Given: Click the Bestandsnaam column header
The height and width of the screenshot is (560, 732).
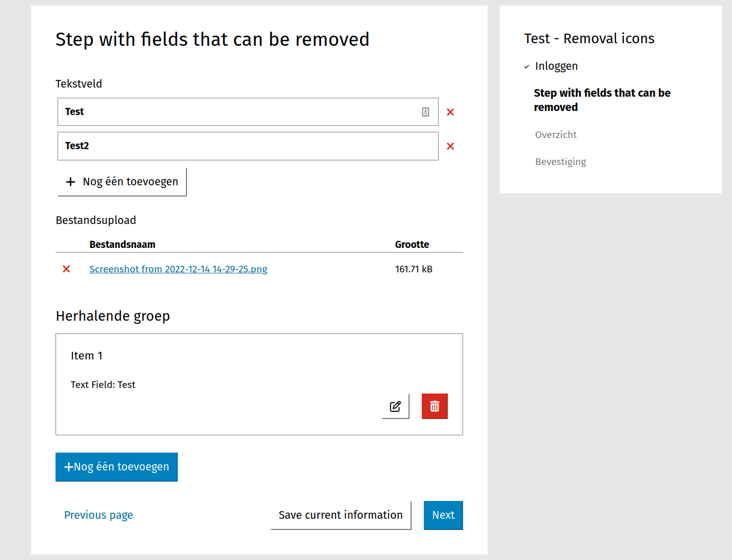Looking at the screenshot, I should pos(122,244).
